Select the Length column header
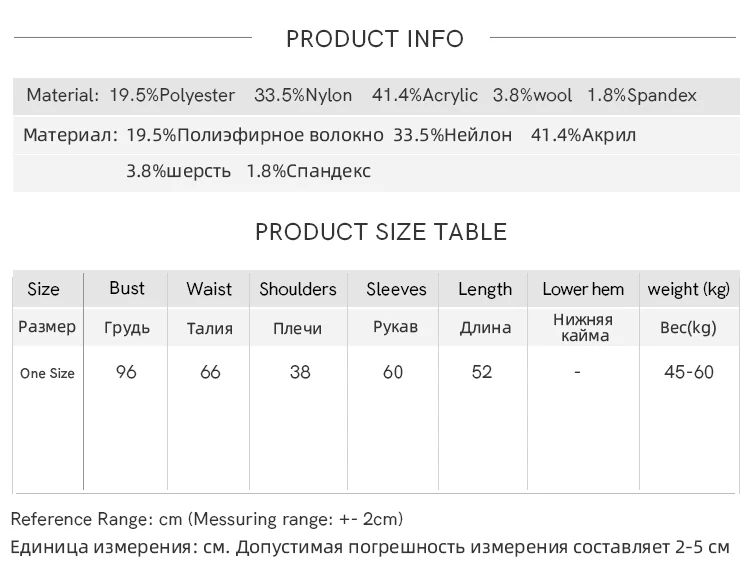 485,289
